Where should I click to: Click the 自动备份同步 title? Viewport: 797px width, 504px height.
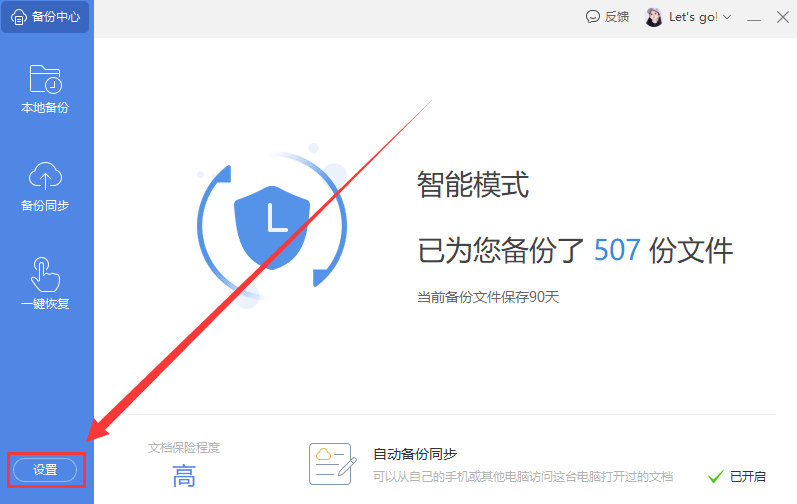[415, 454]
